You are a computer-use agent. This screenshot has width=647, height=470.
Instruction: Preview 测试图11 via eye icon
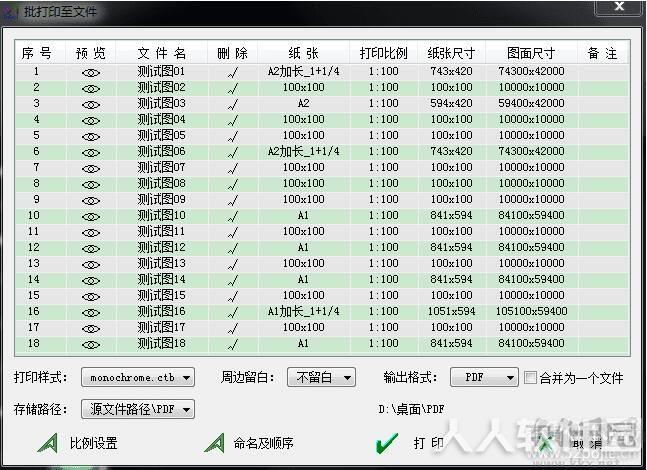(x=91, y=233)
